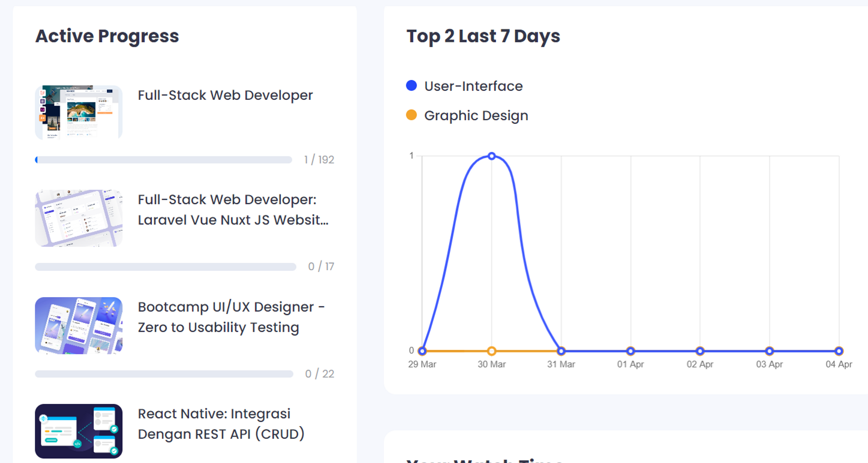Click the chart data point at 29 Mar

pyautogui.click(x=422, y=351)
